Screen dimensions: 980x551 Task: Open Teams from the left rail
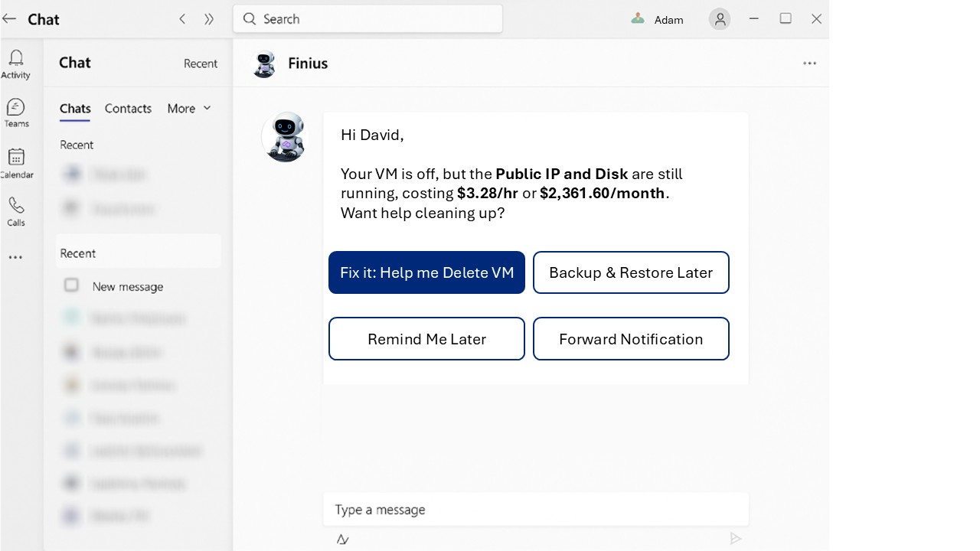(16, 112)
